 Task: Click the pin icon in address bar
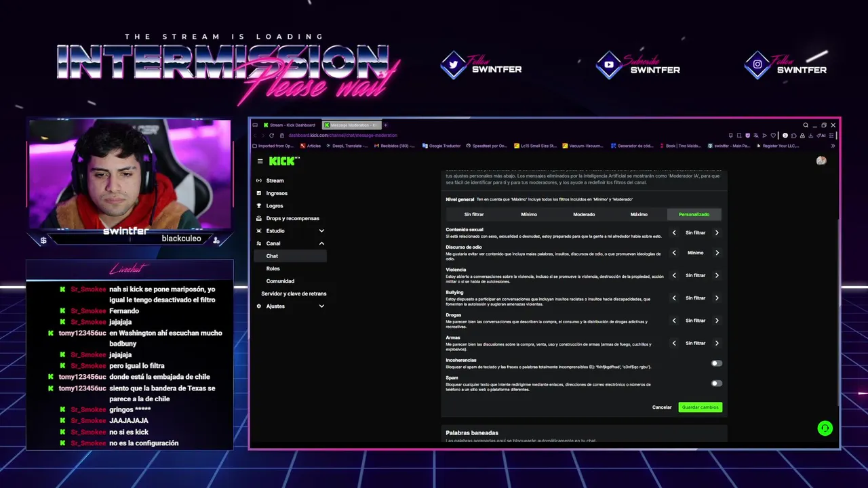coord(731,136)
